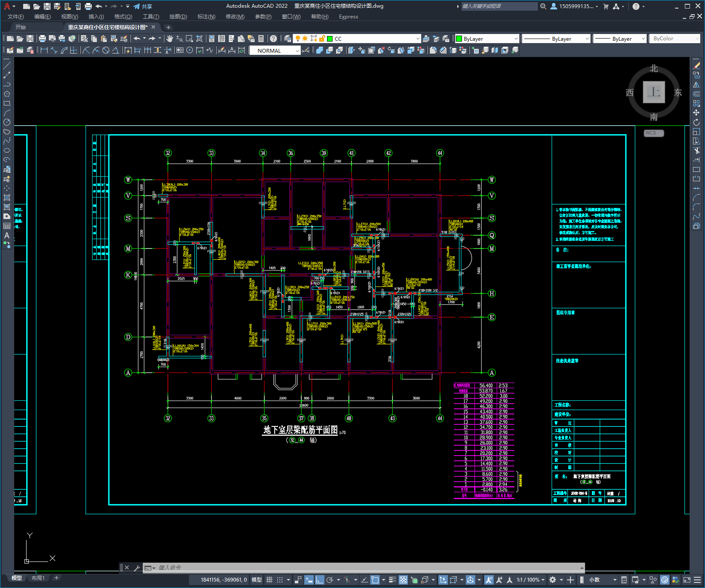
Task: Click Plot printer icon in quick access bar
Action: (x=88, y=6)
